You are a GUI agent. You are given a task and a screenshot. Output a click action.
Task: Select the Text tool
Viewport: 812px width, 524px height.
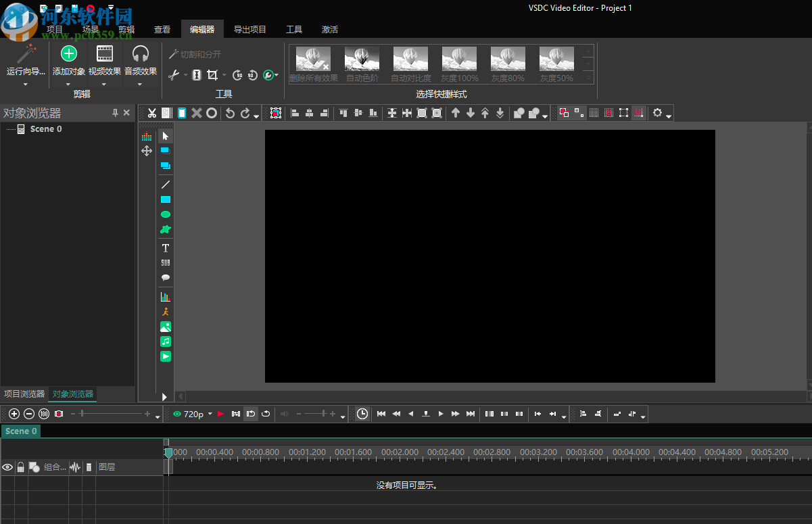pyautogui.click(x=165, y=247)
